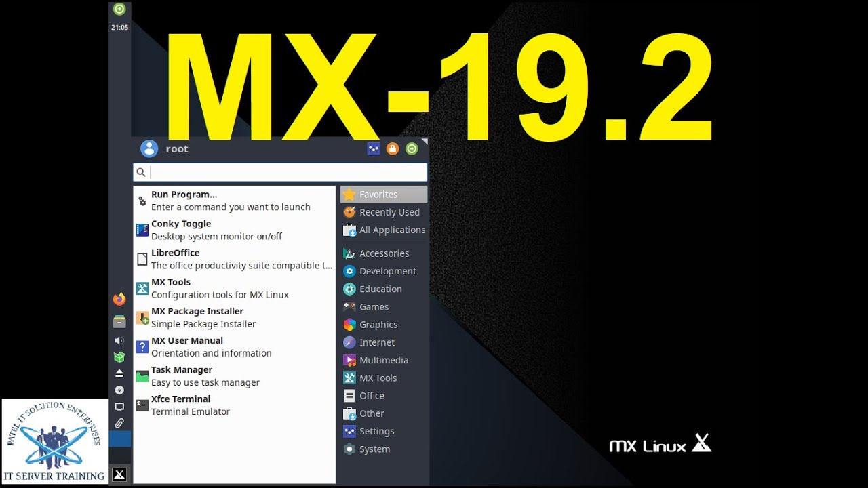Viewport: 868px width, 488px height.
Task: Open Xfce Terminal
Action: (x=234, y=405)
